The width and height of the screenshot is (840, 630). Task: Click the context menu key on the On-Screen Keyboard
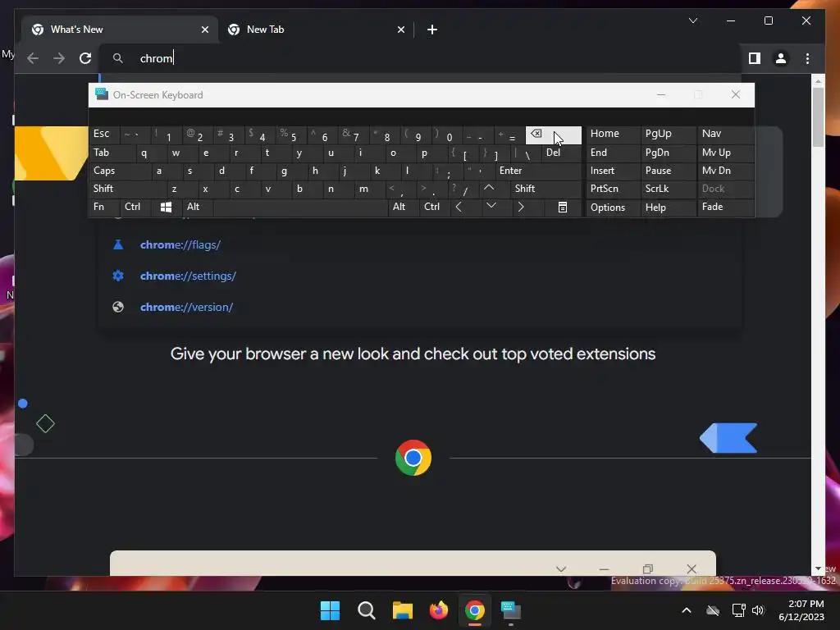(x=563, y=208)
